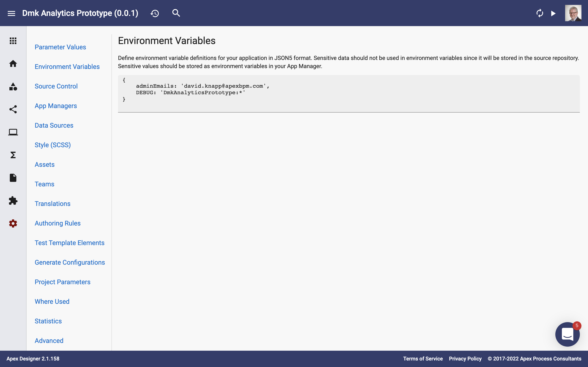Click the chat/messaging widget badge
Viewport: 588px width, 367px height.
[577, 325]
